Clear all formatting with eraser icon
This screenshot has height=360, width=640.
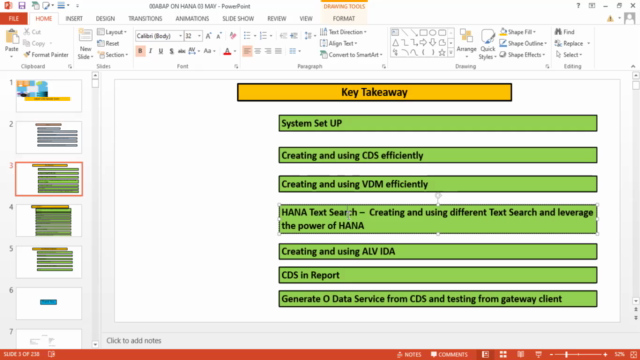(233, 36)
